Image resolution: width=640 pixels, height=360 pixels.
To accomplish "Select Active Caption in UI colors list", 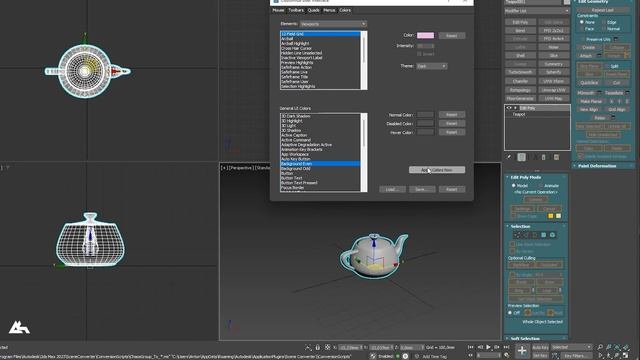I will click(294, 135).
